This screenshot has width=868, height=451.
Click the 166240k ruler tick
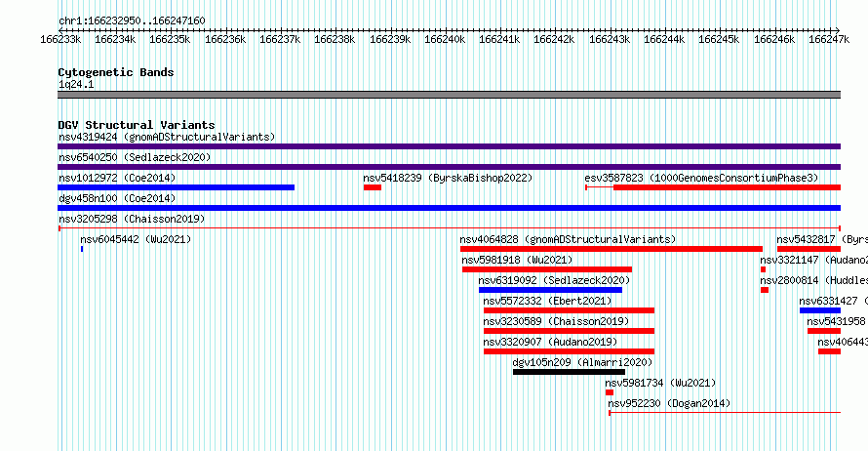point(445,39)
